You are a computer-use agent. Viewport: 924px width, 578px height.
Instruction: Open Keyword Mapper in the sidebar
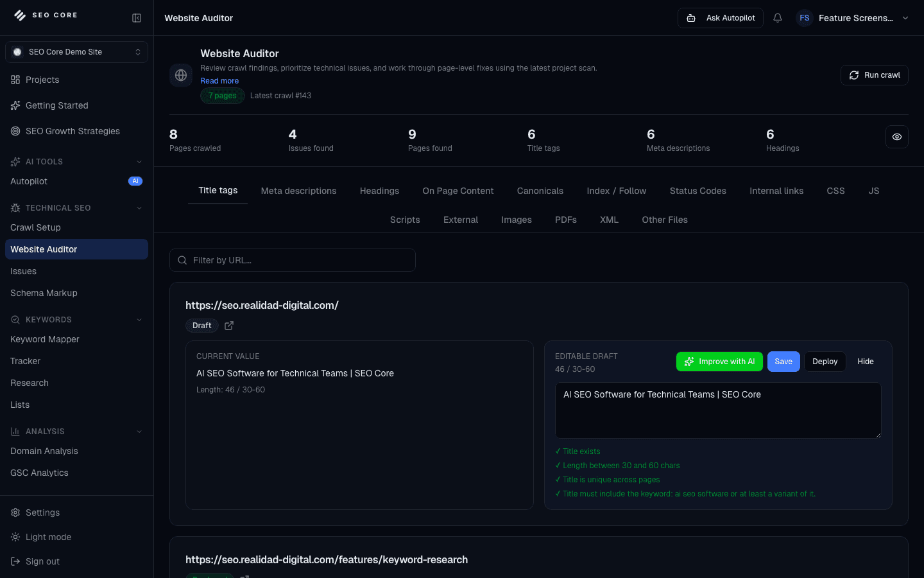[76, 339]
